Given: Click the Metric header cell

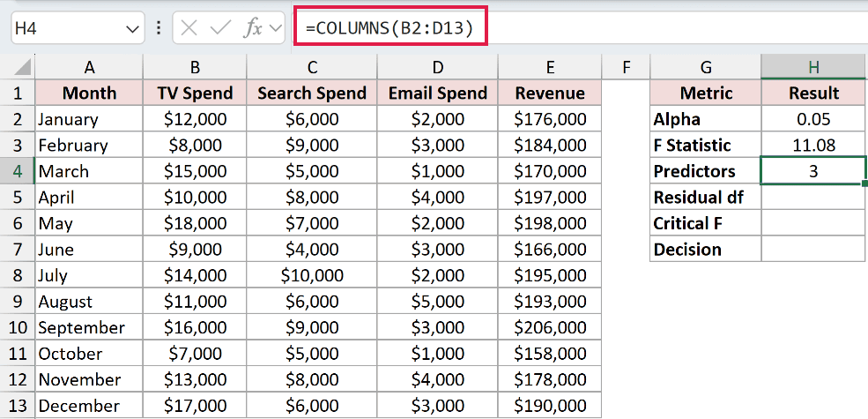Looking at the screenshot, I should [x=706, y=94].
